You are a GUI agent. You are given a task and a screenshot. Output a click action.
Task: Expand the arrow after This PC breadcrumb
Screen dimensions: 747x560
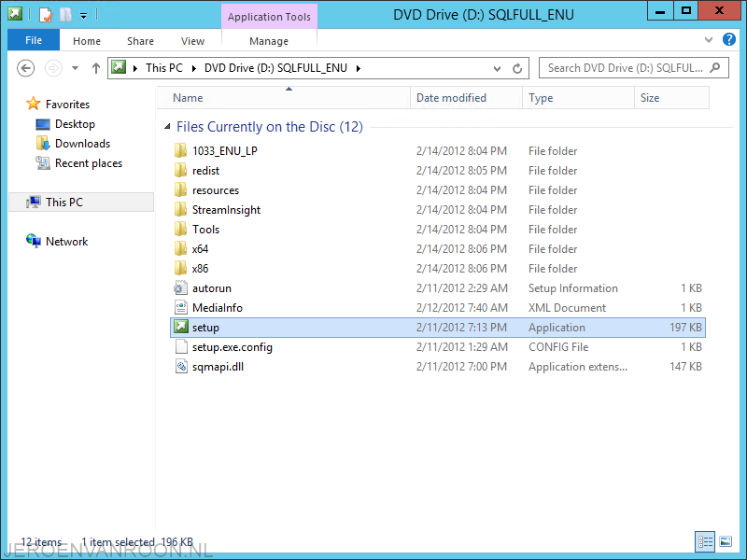click(194, 68)
